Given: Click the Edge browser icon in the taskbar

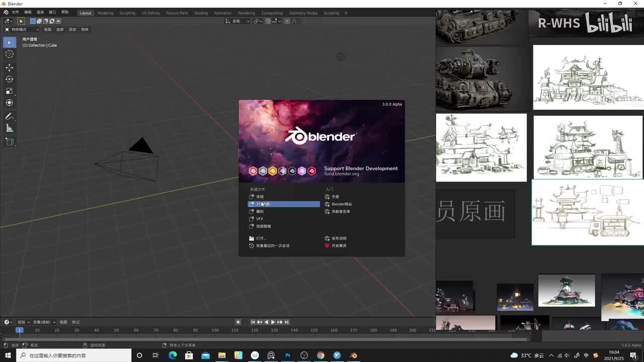Looking at the screenshot, I should point(173,355).
